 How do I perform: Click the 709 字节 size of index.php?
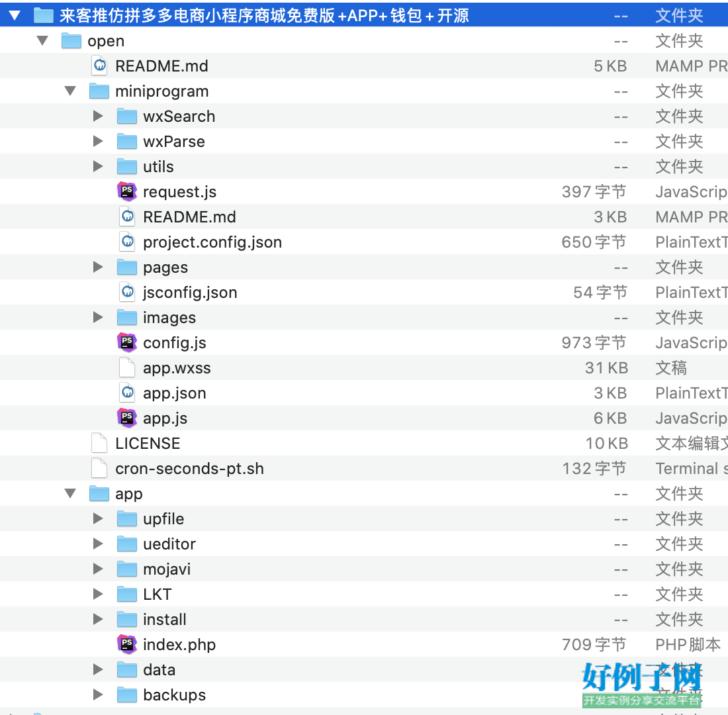(x=594, y=644)
